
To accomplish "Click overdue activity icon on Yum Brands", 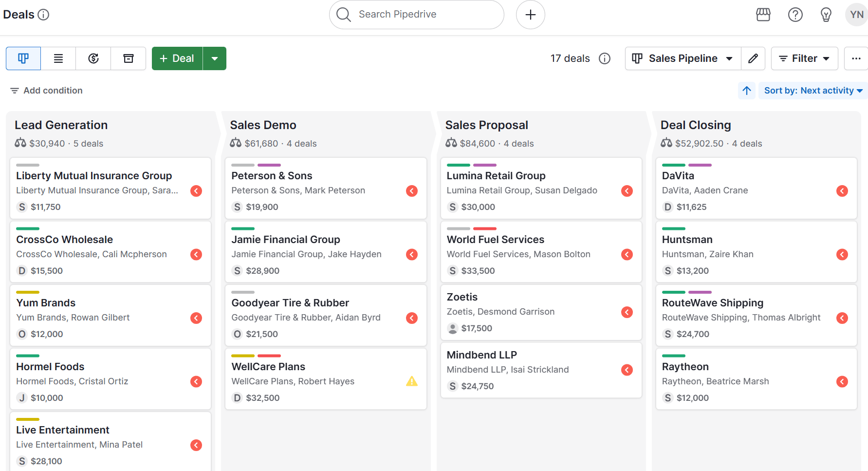I will (x=196, y=318).
